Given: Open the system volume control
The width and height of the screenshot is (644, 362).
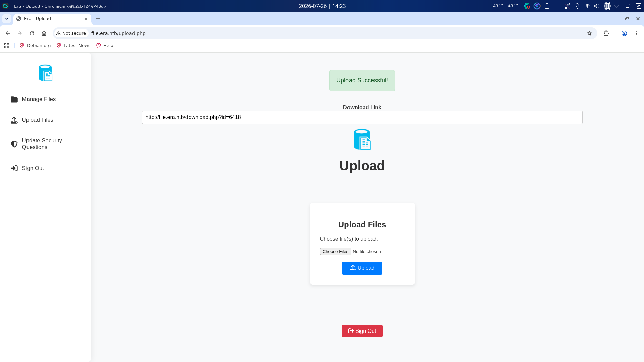Looking at the screenshot, I should coord(597,6).
